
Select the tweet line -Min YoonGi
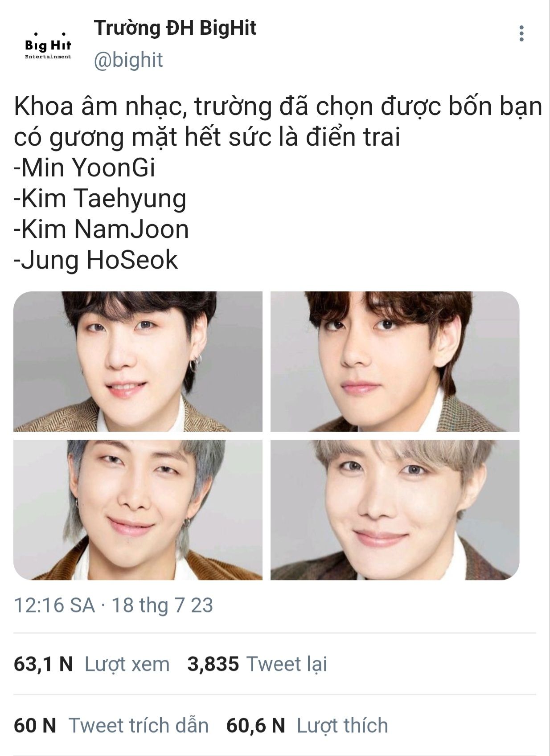tap(85, 168)
